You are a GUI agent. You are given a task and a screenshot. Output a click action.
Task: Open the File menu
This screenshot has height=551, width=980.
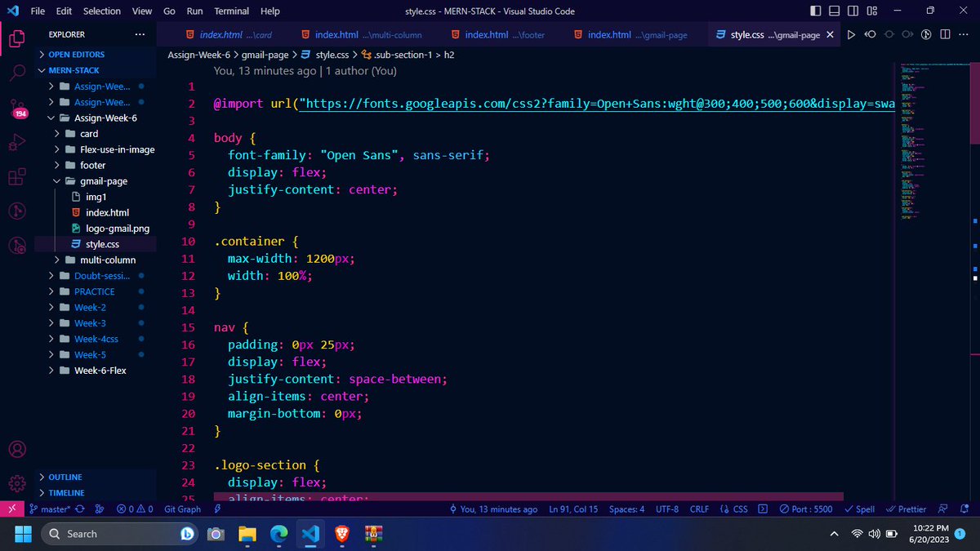pos(38,11)
